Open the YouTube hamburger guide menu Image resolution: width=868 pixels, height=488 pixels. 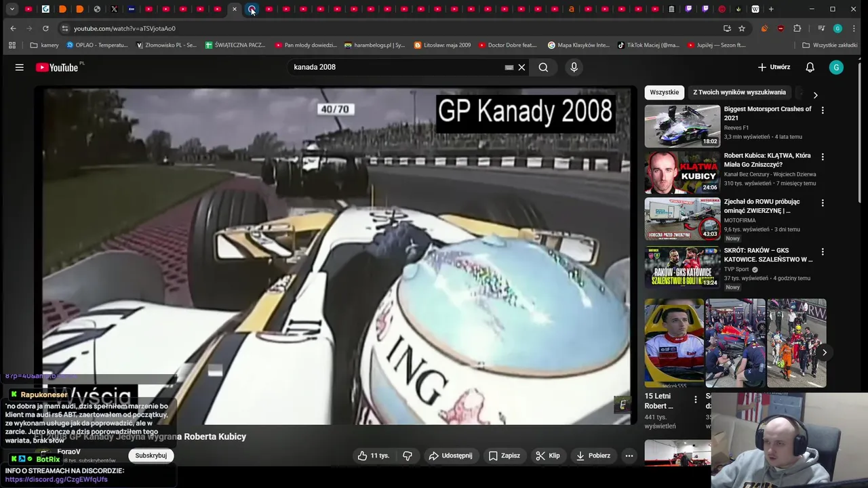click(20, 67)
